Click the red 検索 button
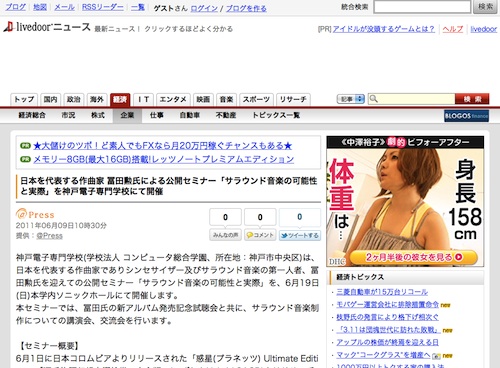This screenshot has width=500, height=368. click(x=472, y=99)
